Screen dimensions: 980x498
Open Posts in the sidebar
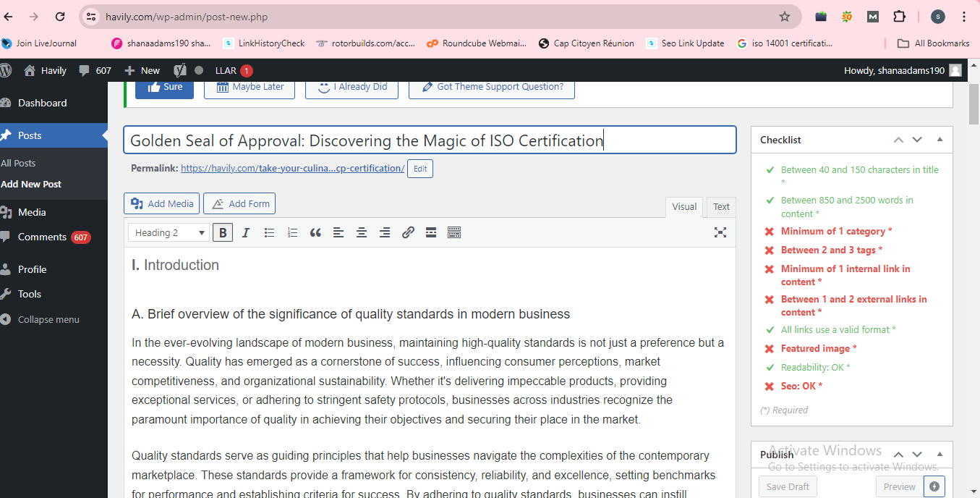54,135
